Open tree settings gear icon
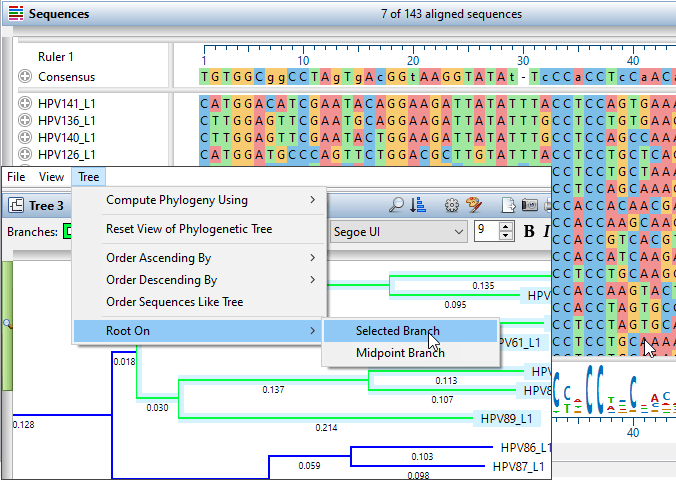This screenshot has height=480, width=676. pos(451,205)
